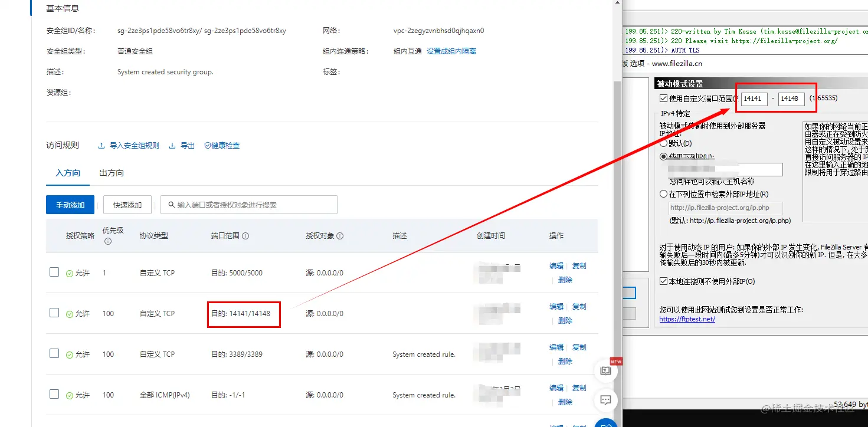The height and width of the screenshot is (427, 868).
Task: Click 复制 for the ICMP(IPv4) rule
Action: [x=579, y=388]
